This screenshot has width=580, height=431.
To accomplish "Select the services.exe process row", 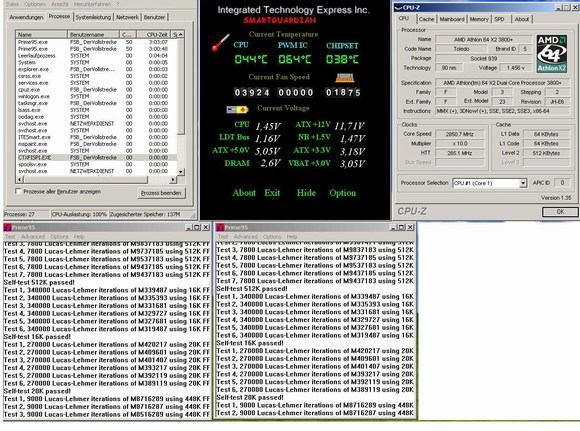I will [x=96, y=83].
